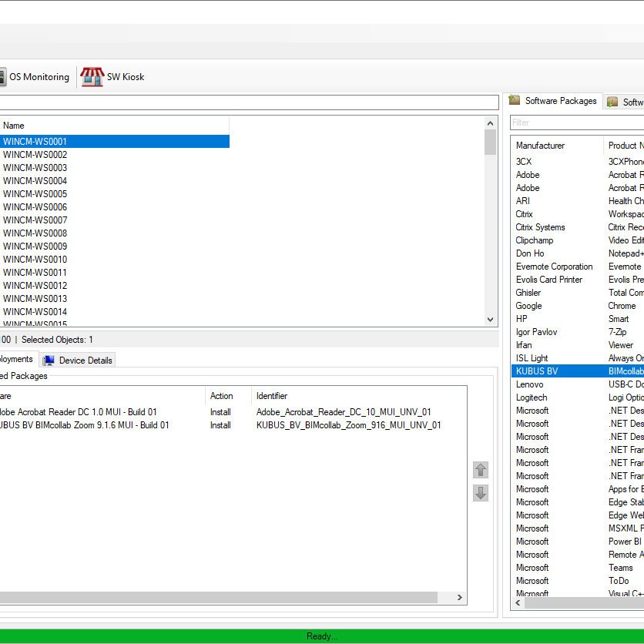Select the Google Chrome package row

click(x=578, y=306)
